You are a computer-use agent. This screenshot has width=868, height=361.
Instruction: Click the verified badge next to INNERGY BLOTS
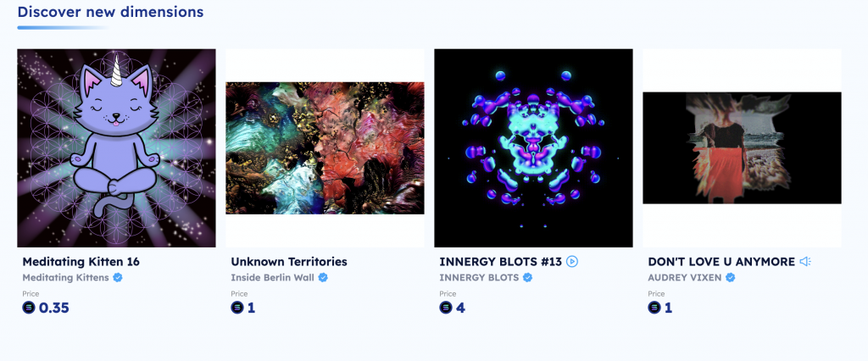click(527, 277)
